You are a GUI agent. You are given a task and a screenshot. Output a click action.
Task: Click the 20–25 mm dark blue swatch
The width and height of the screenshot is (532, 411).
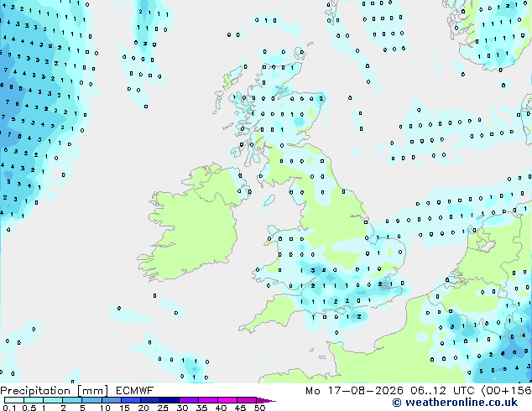150,400
